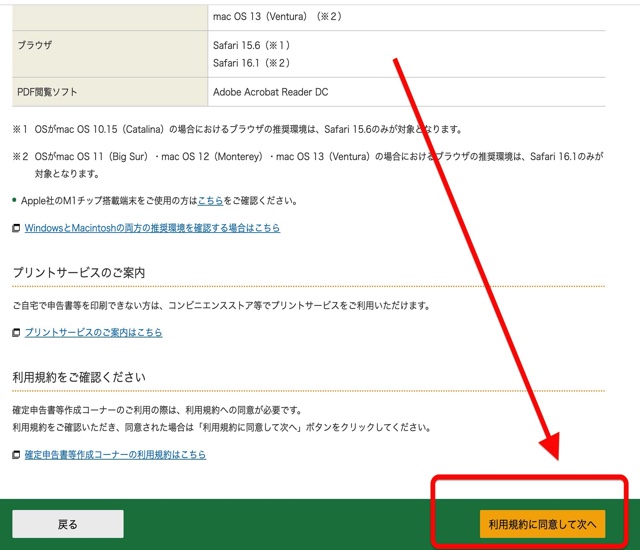The height and width of the screenshot is (550, 640).
Task: Click the window icon beside the WindowsとMacintosh link
Action: click(x=16, y=229)
